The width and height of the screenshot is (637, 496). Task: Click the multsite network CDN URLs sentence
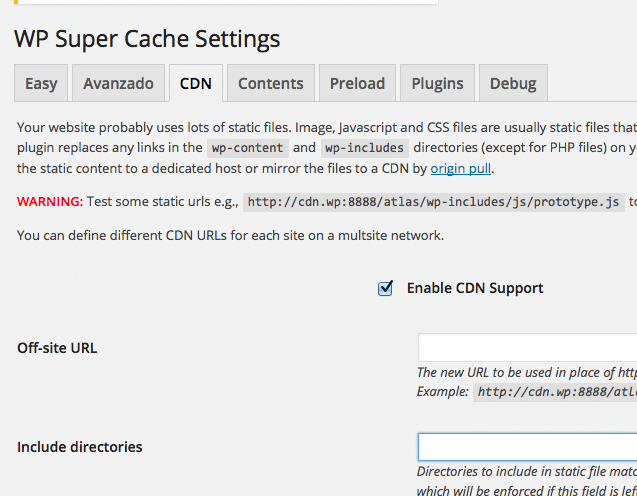pos(230,236)
